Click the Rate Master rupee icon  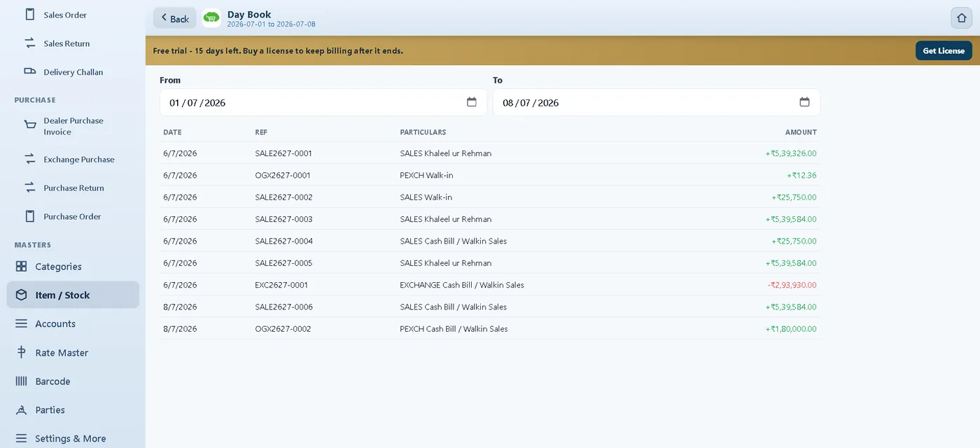(22, 352)
